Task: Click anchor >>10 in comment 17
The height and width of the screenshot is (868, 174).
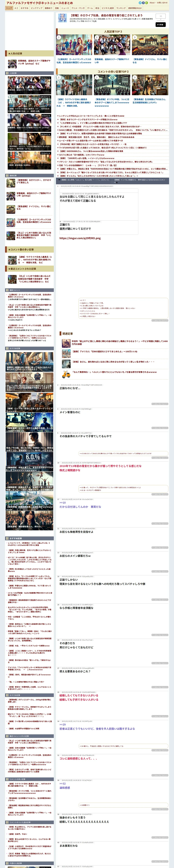Action: point(62,503)
